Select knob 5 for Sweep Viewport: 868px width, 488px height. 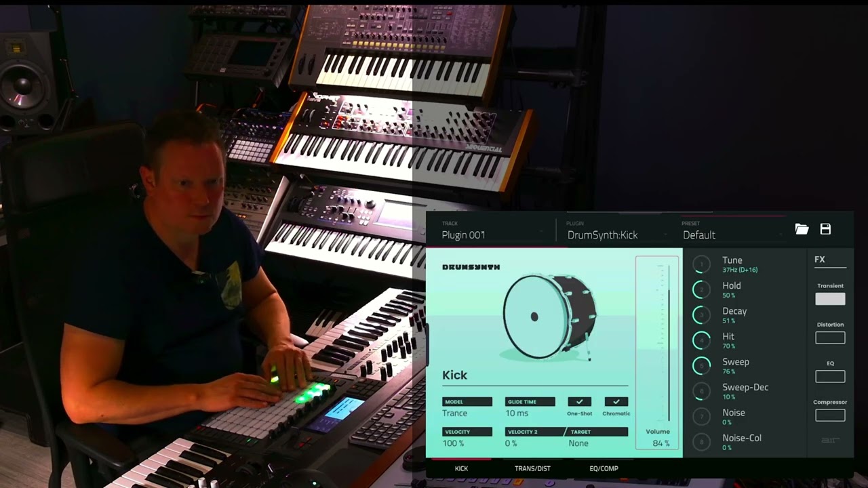[x=701, y=366]
